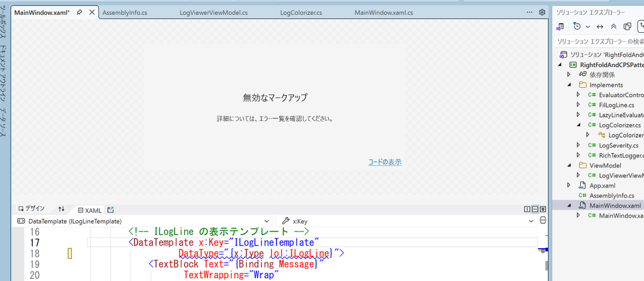Click the App.xaml file icon
This screenshot has width=644, height=281.
[x=582, y=185]
